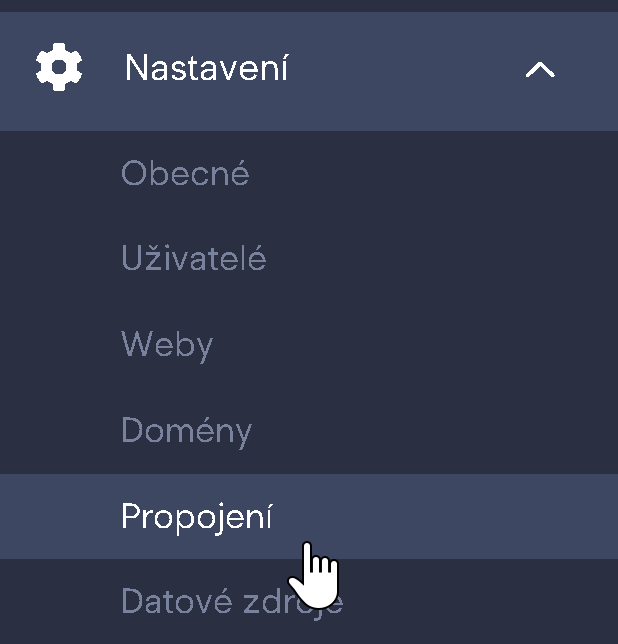
Task: Click the caret arrow in Nastavení header
Action: (x=540, y=69)
